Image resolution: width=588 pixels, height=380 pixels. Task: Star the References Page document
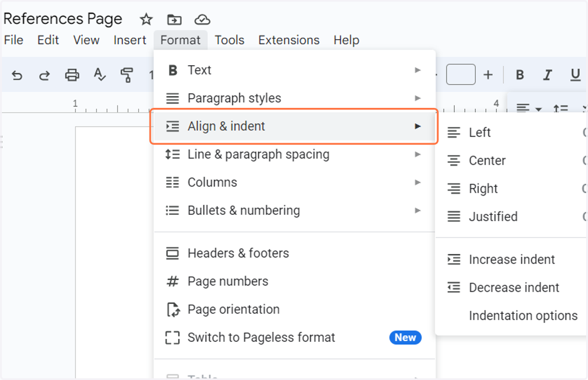point(146,20)
